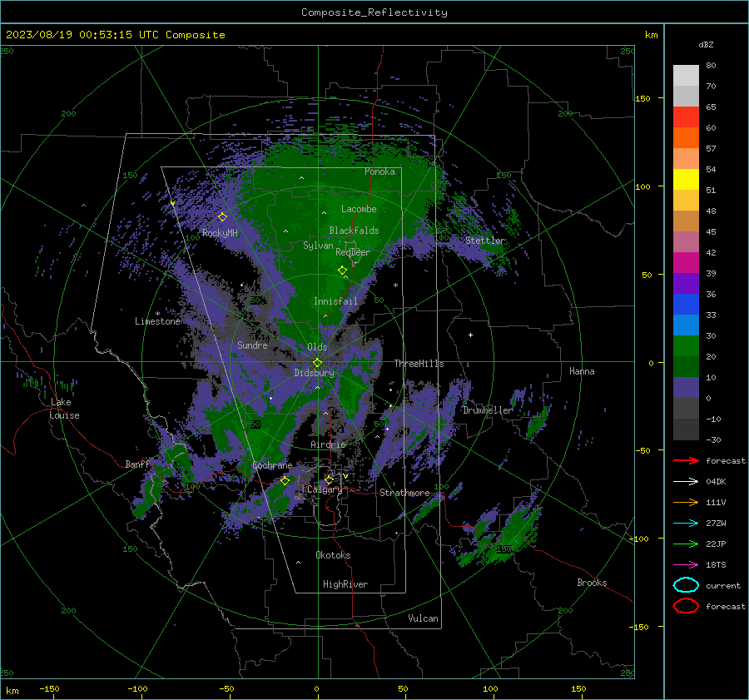Select the dark orange 57-60 dBZ swatch
749x700 pixels.
[x=686, y=138]
